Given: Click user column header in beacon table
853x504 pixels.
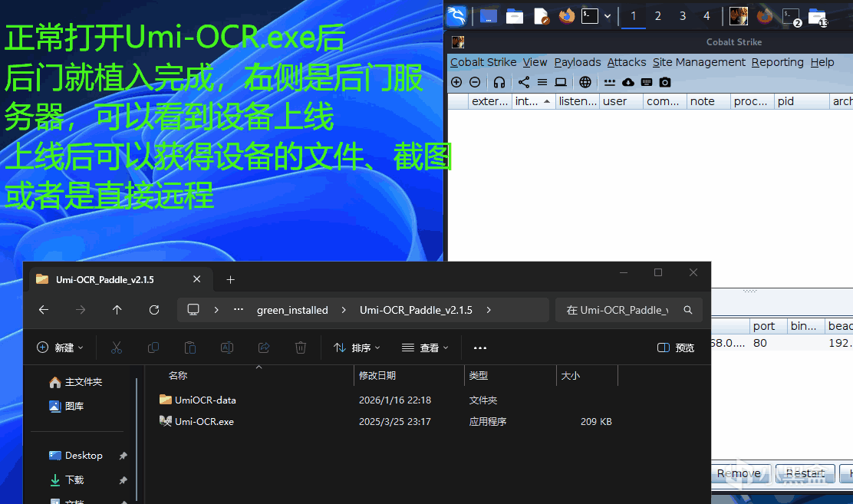Looking at the screenshot, I should tap(621, 101).
